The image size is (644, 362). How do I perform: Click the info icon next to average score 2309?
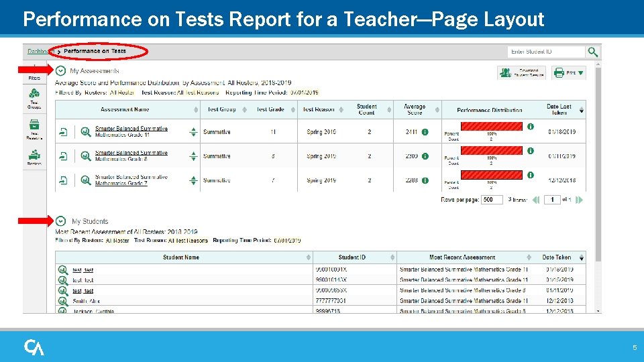[425, 156]
